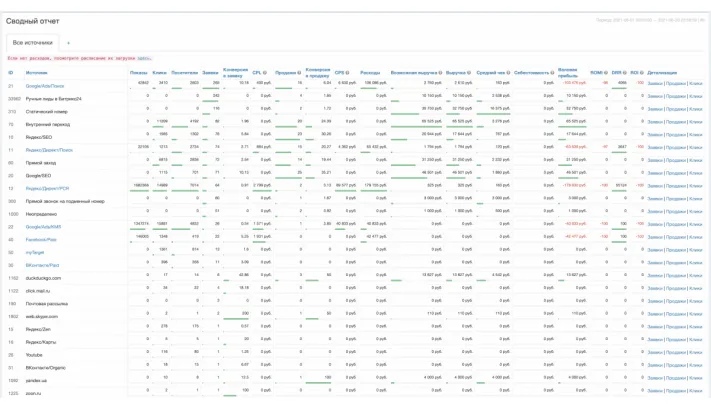Sort by the Расходы column header
Screen dimensions: 711x409
[x=370, y=73]
